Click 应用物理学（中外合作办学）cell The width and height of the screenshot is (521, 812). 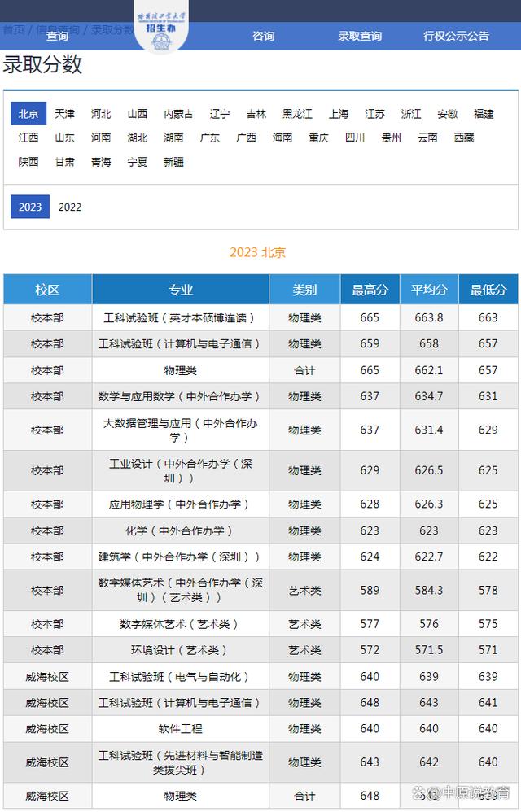(180, 504)
